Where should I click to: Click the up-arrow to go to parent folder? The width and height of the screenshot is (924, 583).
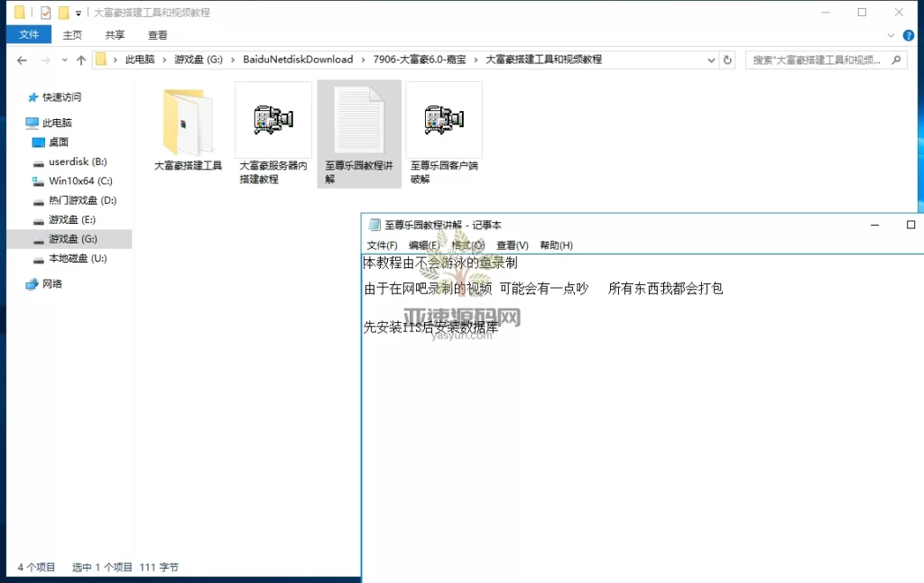80,60
